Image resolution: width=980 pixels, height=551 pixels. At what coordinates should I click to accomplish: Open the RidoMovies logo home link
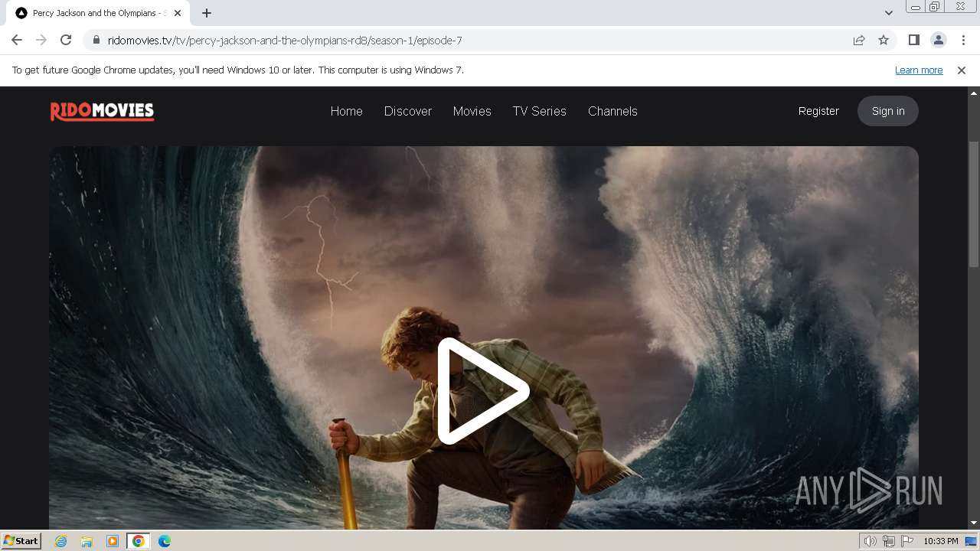tap(103, 112)
